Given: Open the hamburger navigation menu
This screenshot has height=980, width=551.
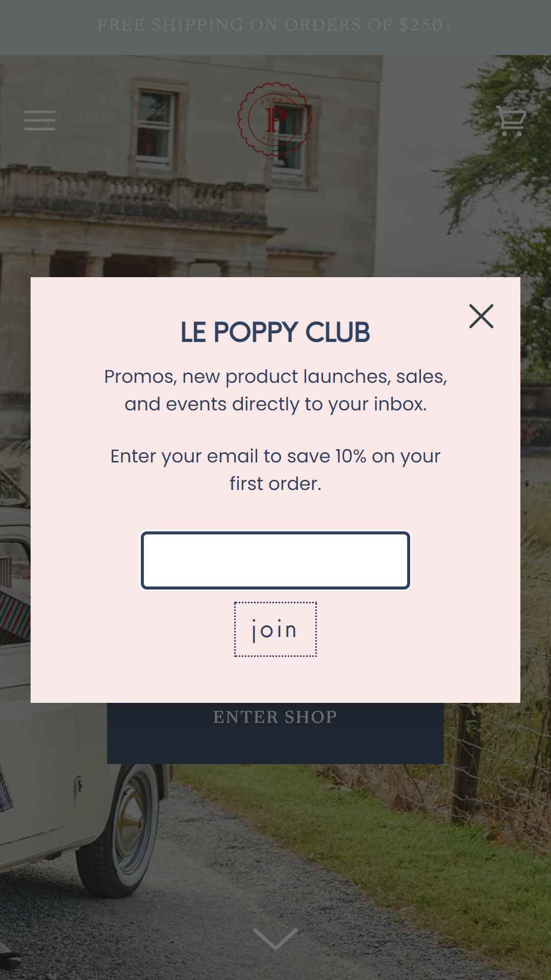Looking at the screenshot, I should point(40,120).
